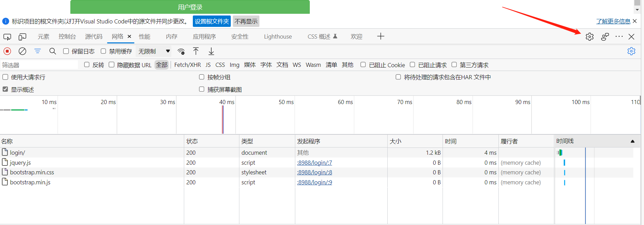This screenshot has width=644, height=225.
Task: Clear the network log
Action: pos(22,51)
